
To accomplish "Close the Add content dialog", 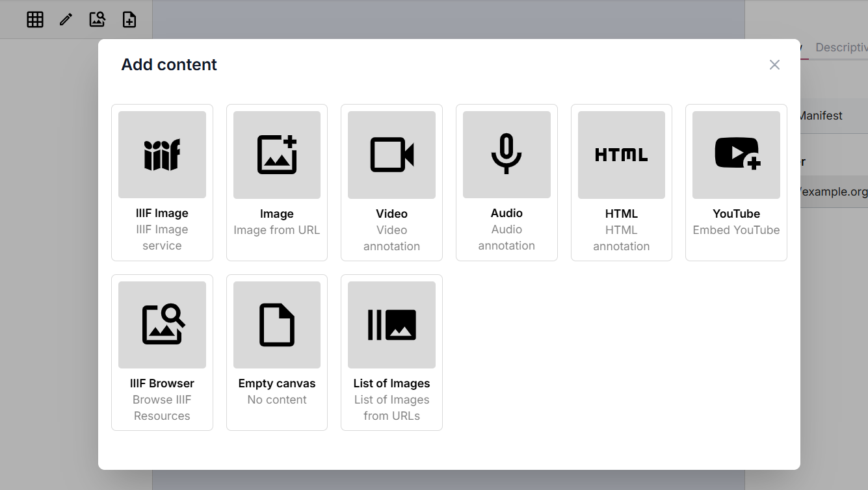I will (774, 64).
